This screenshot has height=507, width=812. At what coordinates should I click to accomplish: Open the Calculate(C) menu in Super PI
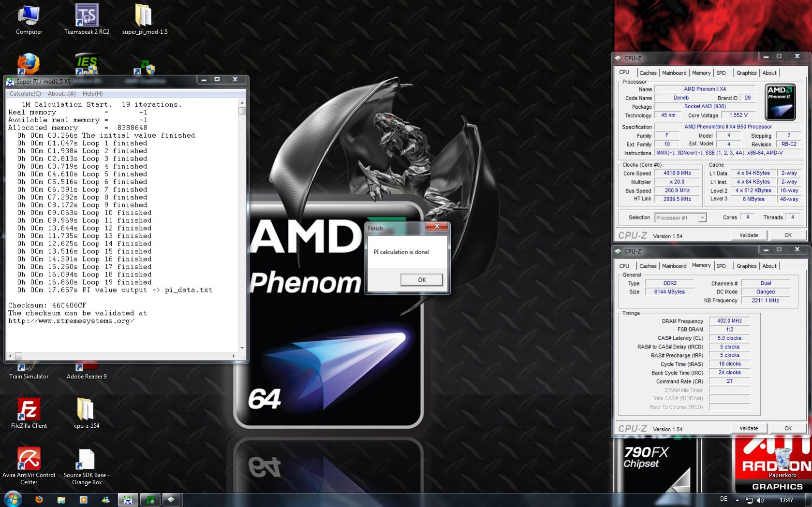pos(26,94)
